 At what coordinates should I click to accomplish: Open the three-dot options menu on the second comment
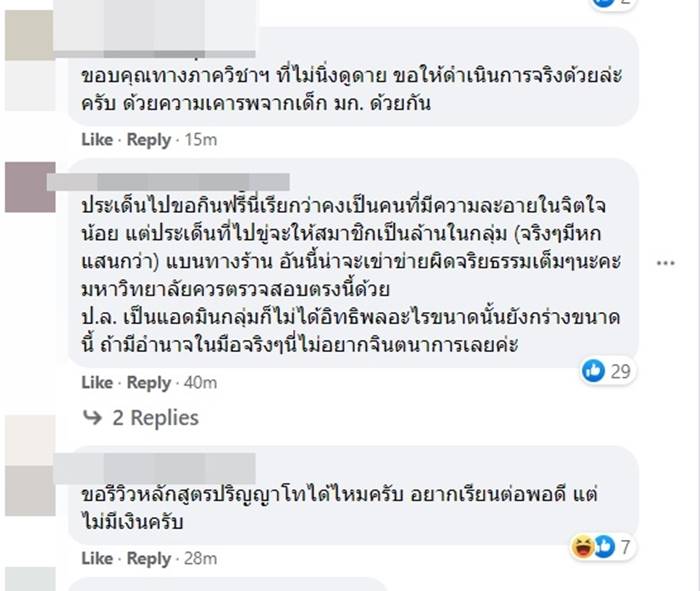[x=666, y=262]
